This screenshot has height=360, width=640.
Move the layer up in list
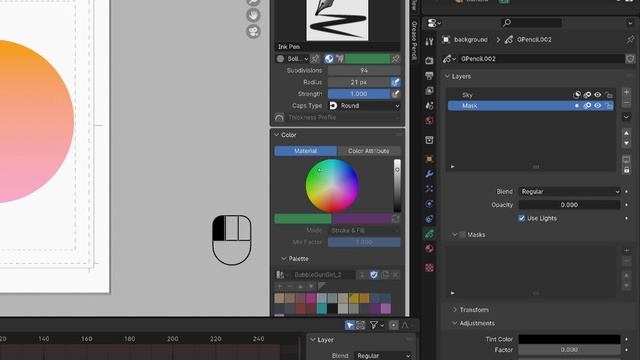pos(627,133)
